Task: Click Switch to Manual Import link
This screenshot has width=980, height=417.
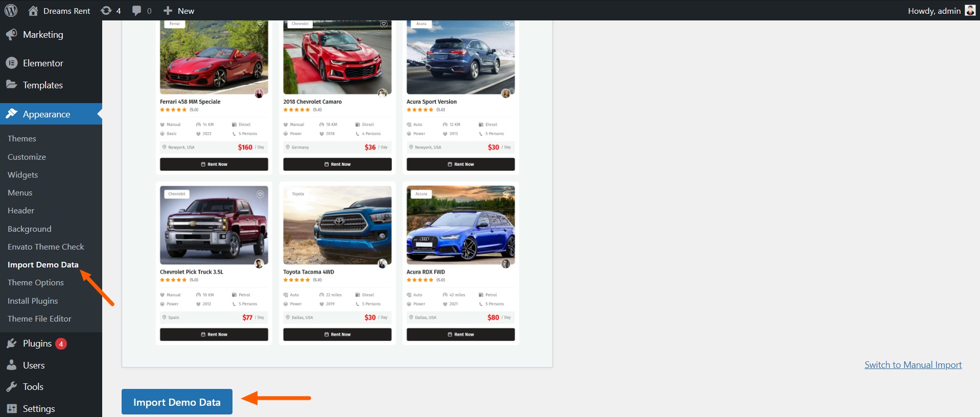Action: (x=913, y=365)
